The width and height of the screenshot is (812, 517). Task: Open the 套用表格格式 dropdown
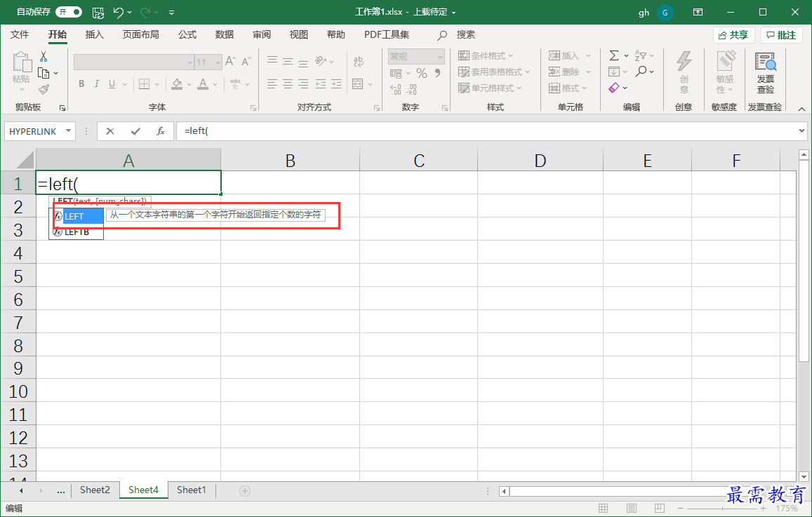point(494,72)
